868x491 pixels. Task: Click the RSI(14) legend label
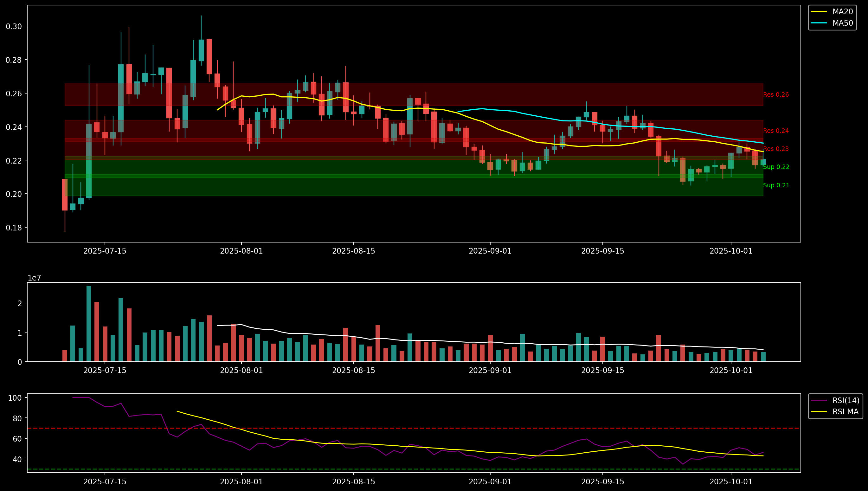845,401
